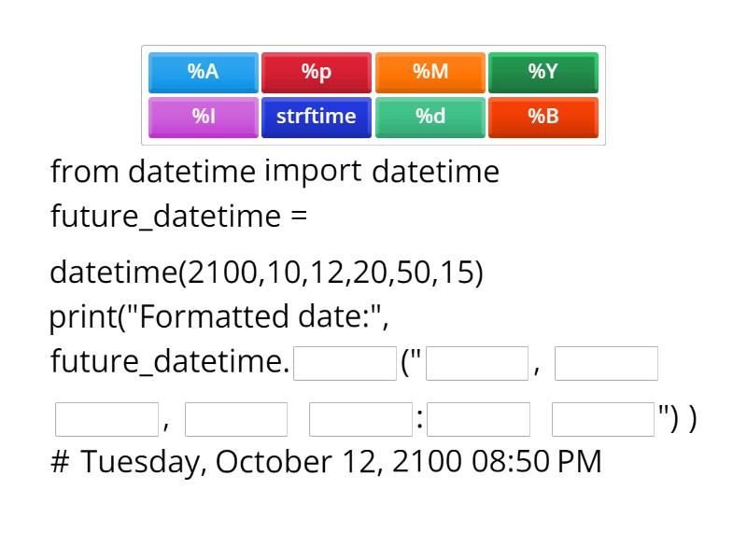Click the blank following the second comma

tap(235, 418)
